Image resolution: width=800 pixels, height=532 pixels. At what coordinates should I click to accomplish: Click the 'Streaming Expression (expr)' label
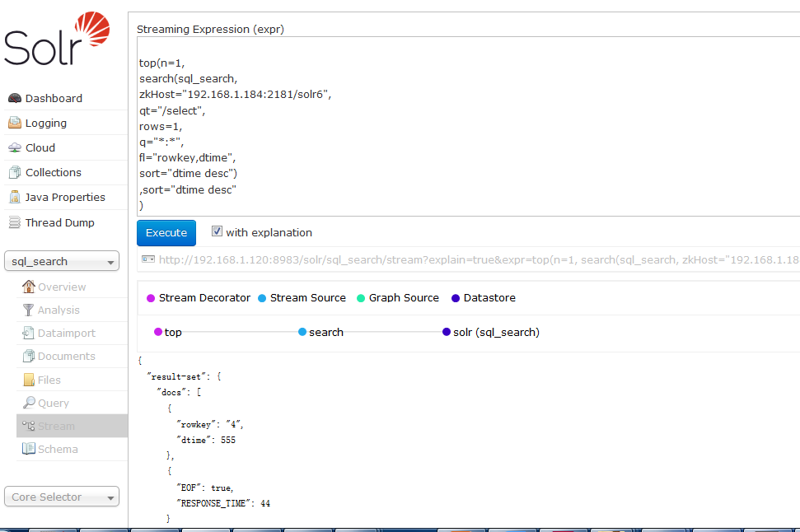[x=210, y=29]
